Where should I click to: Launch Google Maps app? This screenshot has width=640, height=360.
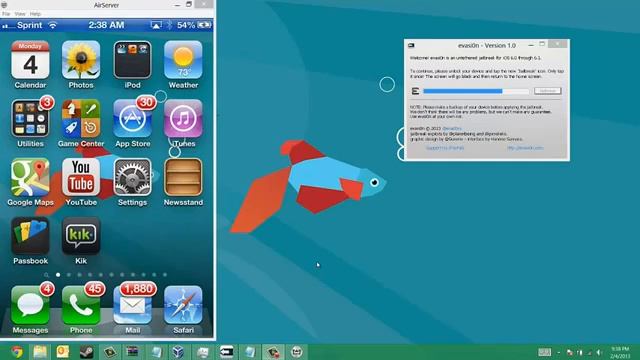coord(30,177)
